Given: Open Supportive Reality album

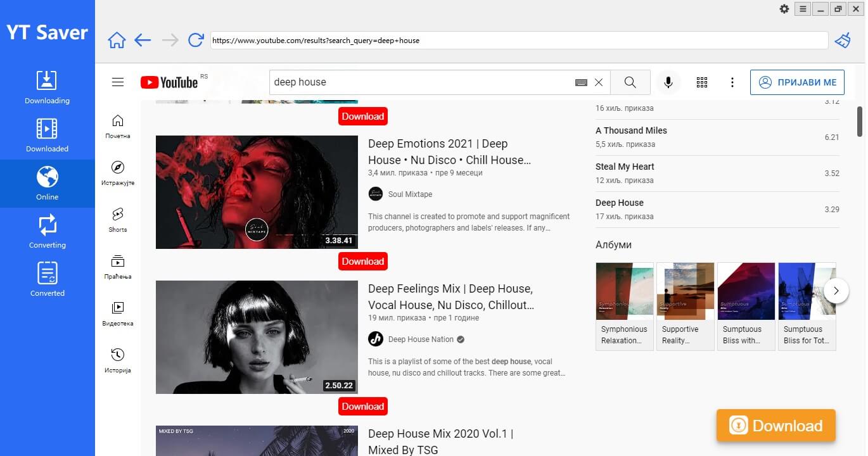Looking at the screenshot, I should click(x=686, y=306).
